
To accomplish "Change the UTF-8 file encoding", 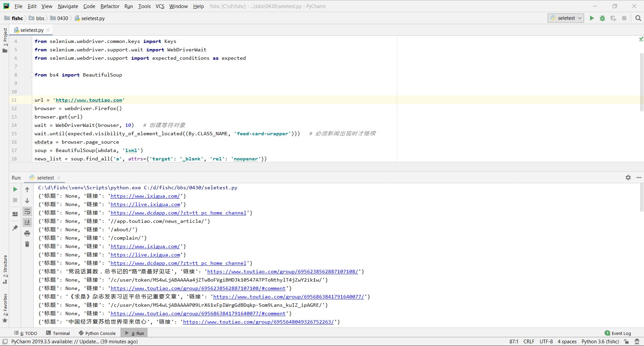I will pyautogui.click(x=546, y=342).
